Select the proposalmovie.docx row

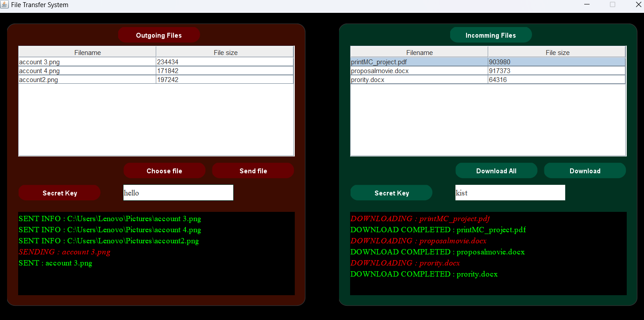(x=488, y=71)
